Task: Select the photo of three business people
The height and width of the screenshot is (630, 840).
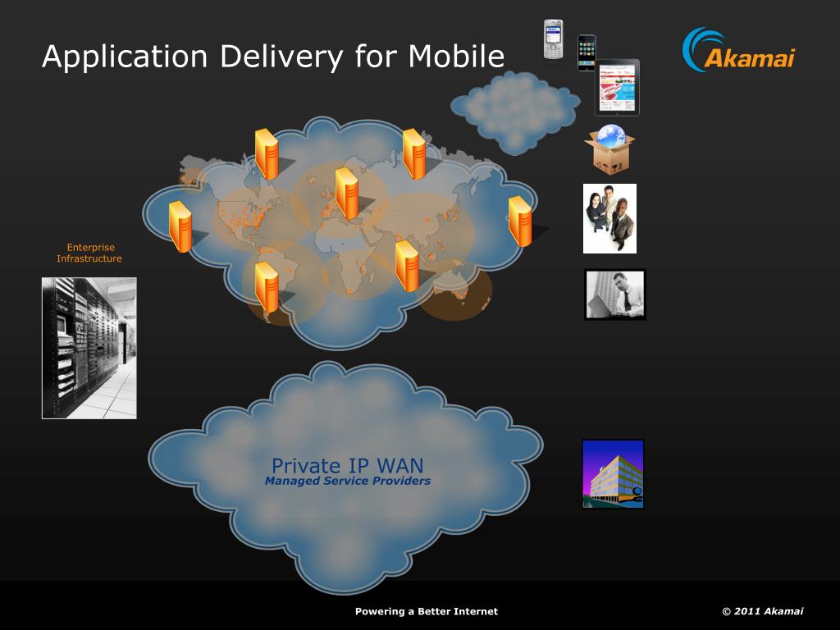Action: pyautogui.click(x=609, y=218)
